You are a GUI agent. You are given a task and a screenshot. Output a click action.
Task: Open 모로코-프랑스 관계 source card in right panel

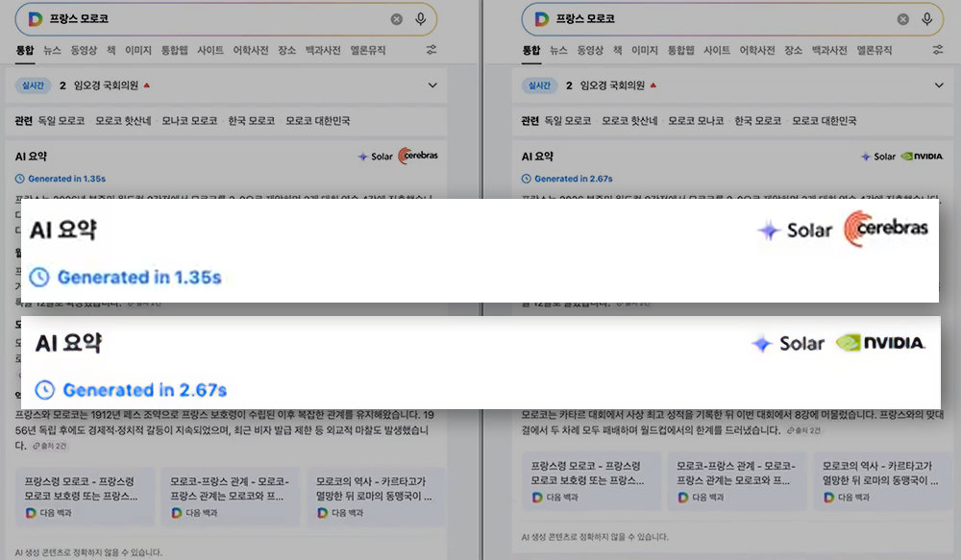point(736,481)
